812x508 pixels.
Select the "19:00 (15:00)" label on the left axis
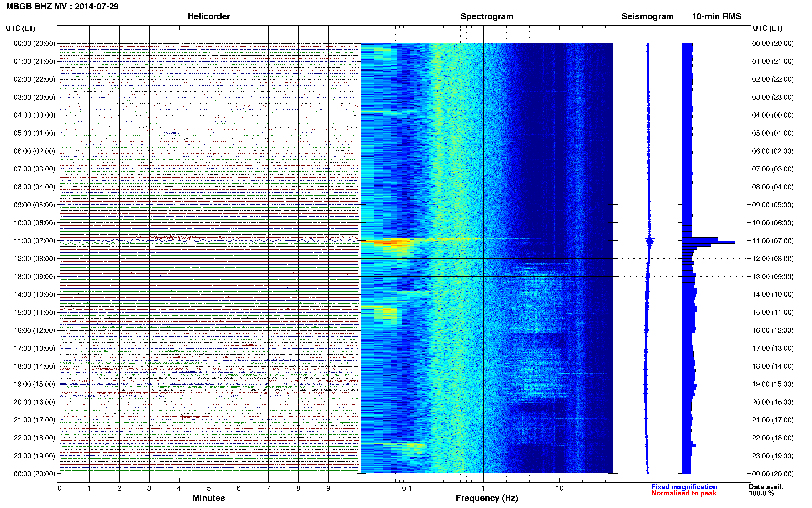(x=34, y=384)
